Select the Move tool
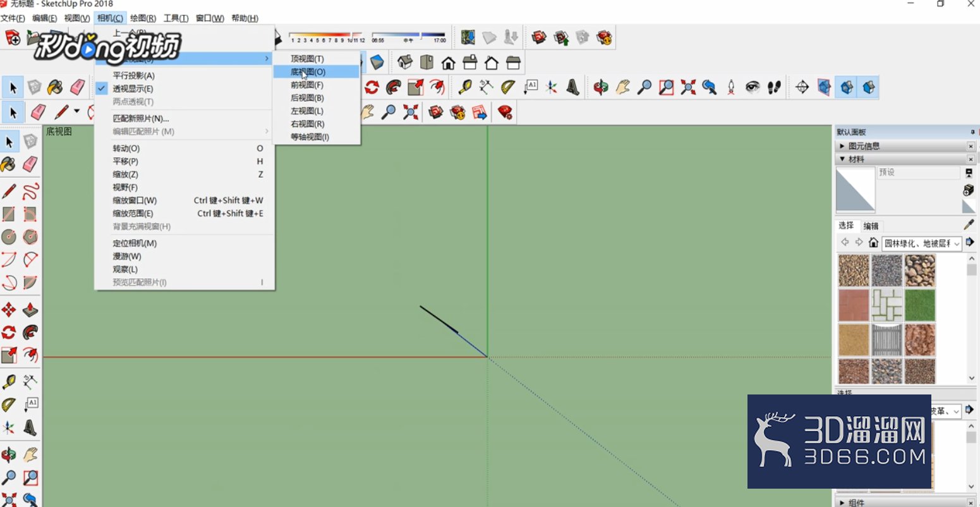 point(9,310)
